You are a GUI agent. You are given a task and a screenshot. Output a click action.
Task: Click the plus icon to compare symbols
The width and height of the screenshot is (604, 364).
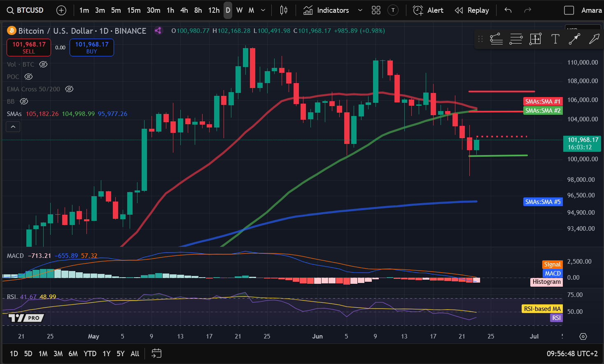pyautogui.click(x=61, y=10)
